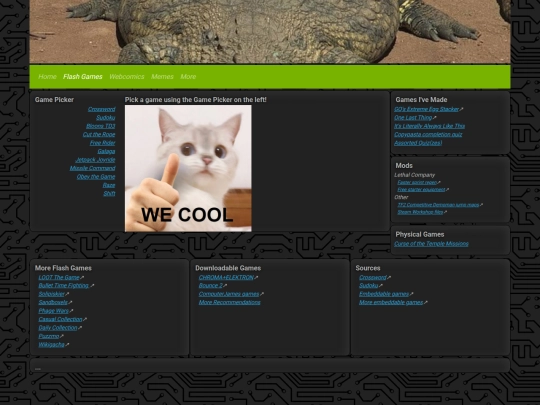Click the Sources heading
The height and width of the screenshot is (405, 540).
tap(368, 268)
